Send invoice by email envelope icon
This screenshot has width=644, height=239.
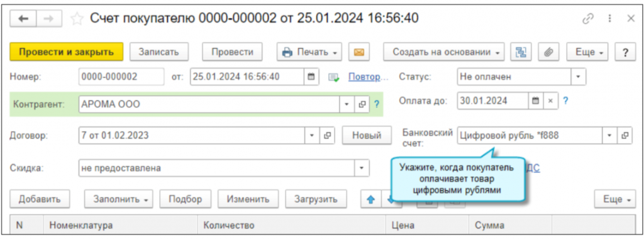tap(359, 52)
